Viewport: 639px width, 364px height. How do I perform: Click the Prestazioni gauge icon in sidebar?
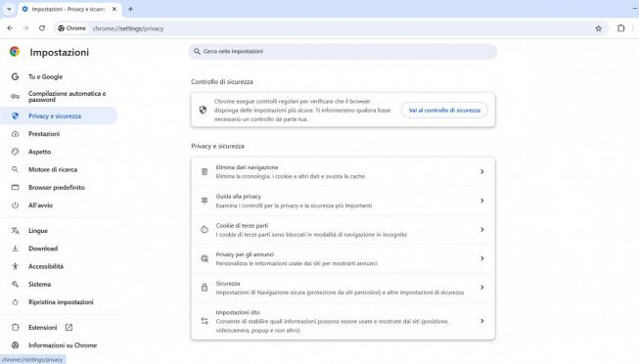(x=15, y=134)
